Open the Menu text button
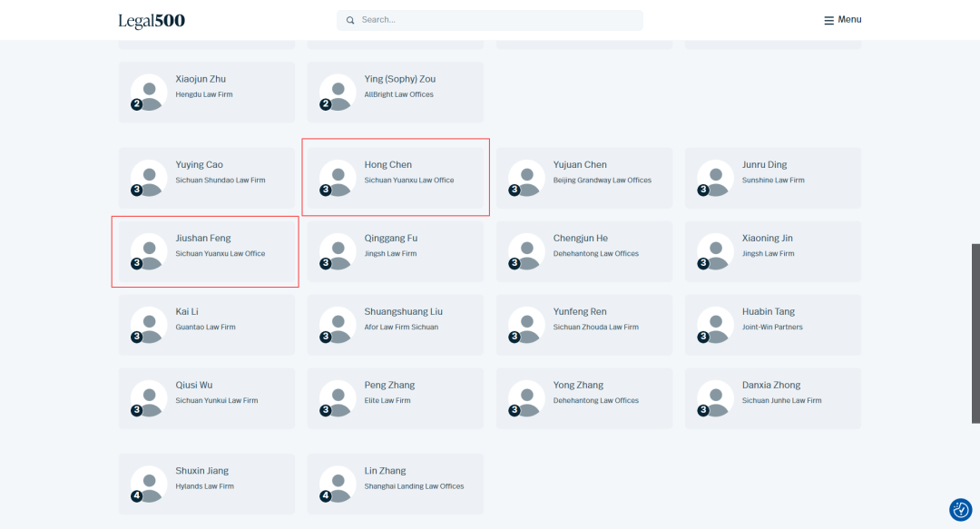 click(849, 19)
